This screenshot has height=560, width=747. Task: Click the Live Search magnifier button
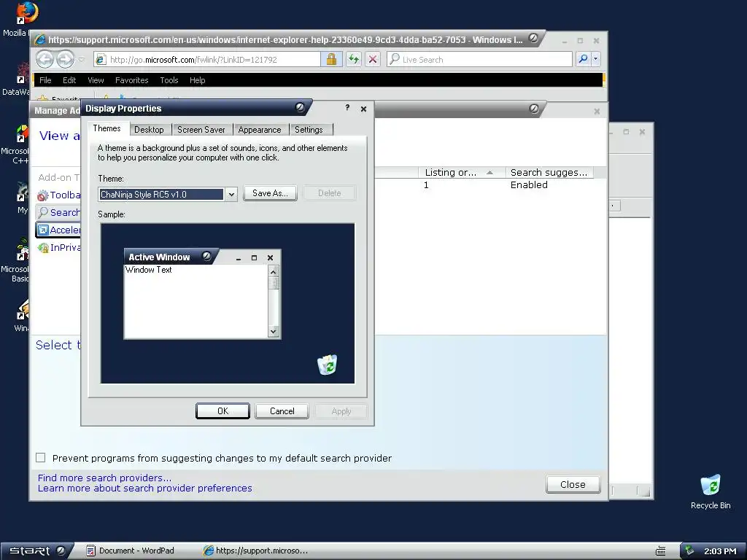[x=583, y=60]
